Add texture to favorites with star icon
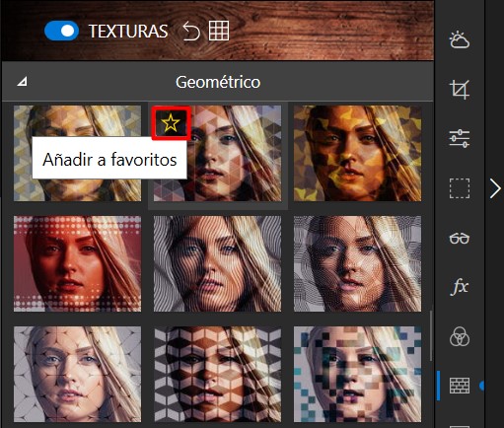Viewport: 504px width, 428px height. point(171,123)
